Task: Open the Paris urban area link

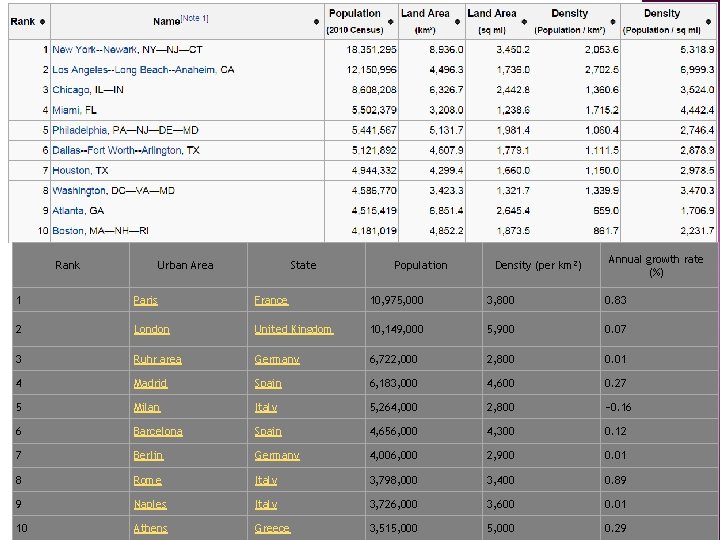Action: click(x=146, y=300)
